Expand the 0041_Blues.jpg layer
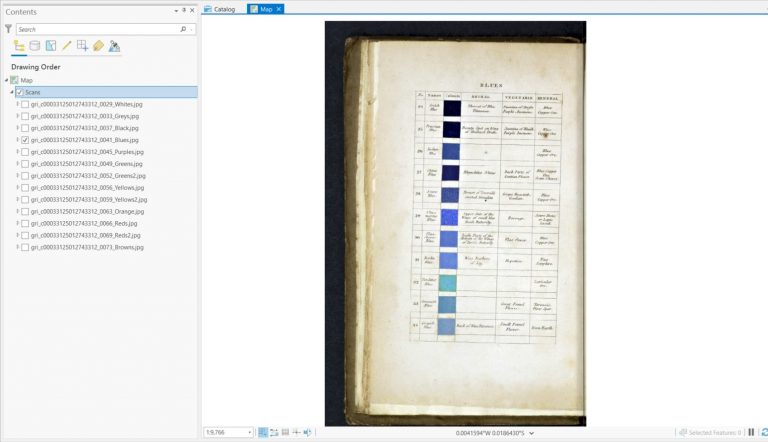The height and width of the screenshot is (442, 768). coord(18,140)
